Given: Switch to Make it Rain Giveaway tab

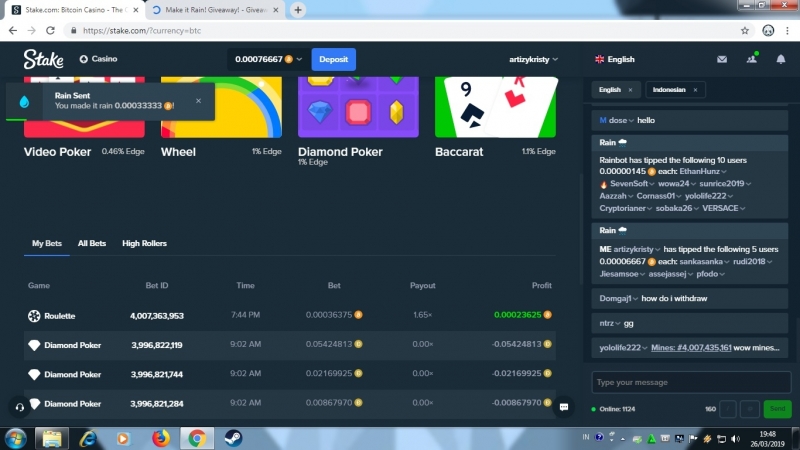Looking at the screenshot, I should click(x=215, y=10).
